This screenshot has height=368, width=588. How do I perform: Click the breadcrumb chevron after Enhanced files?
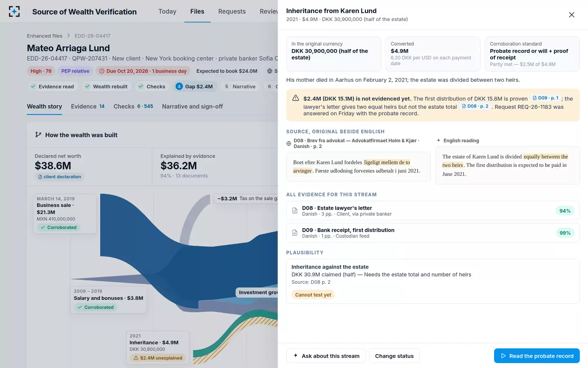(x=69, y=36)
